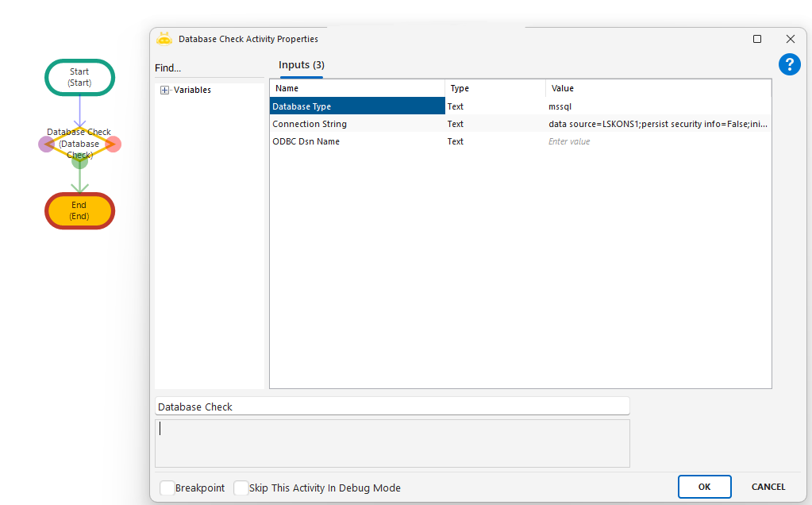Click the Connection String value cell

point(657,124)
